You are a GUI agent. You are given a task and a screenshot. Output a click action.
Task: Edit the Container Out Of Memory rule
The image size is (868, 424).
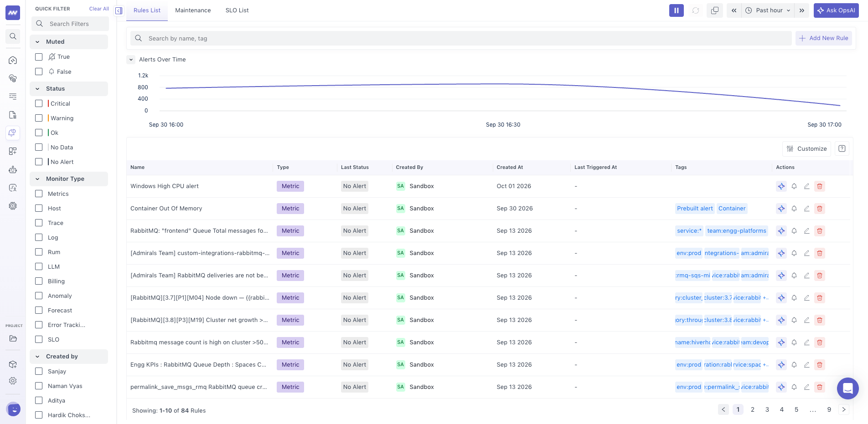pyautogui.click(x=806, y=209)
